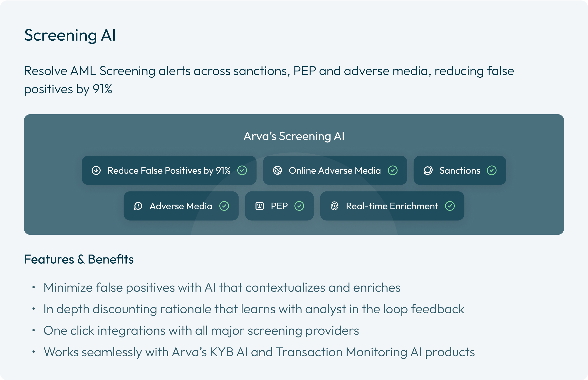This screenshot has width=588, height=380.
Task: Toggle the green checkmark on Sanctions chip
Action: (491, 170)
